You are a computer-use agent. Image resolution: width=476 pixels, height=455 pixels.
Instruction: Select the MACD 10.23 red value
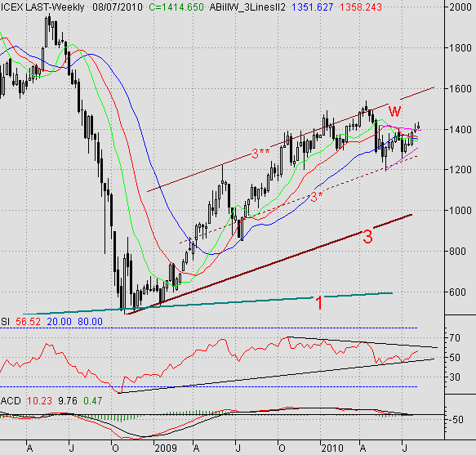tap(39, 401)
